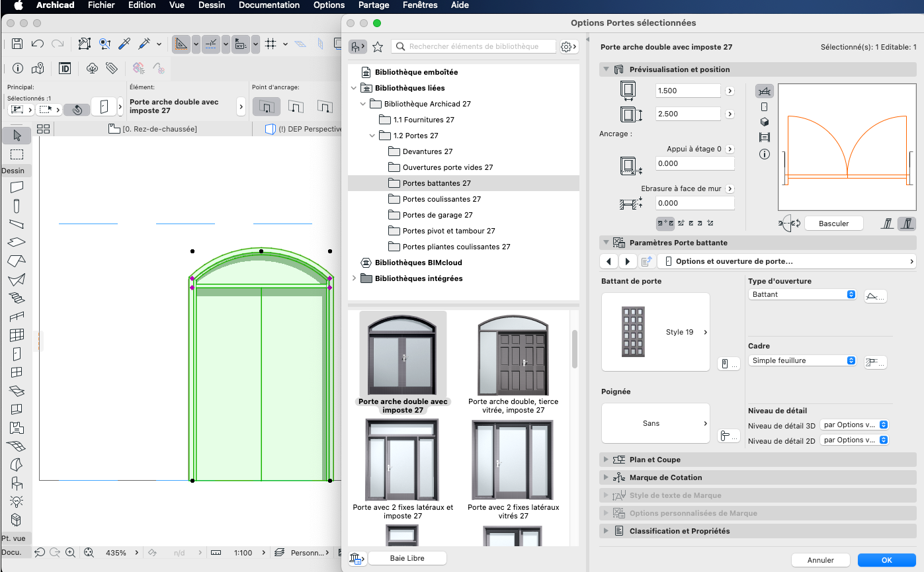The image size is (924, 572).
Task: Open the Niveau de détail 3D dropdown
Action: (x=854, y=425)
